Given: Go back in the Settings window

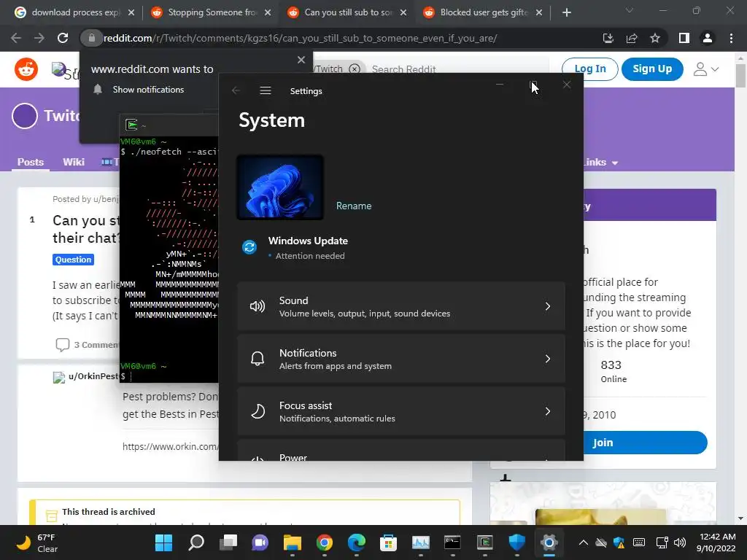Looking at the screenshot, I should click(236, 90).
